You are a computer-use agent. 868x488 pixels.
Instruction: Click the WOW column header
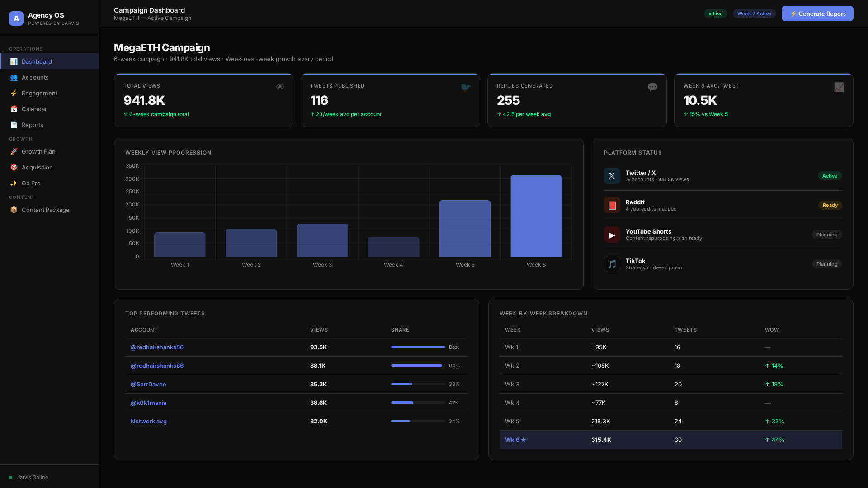[772, 330]
